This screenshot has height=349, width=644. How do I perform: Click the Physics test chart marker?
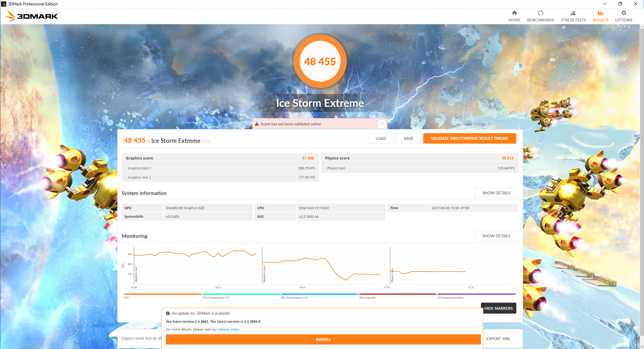392,275
